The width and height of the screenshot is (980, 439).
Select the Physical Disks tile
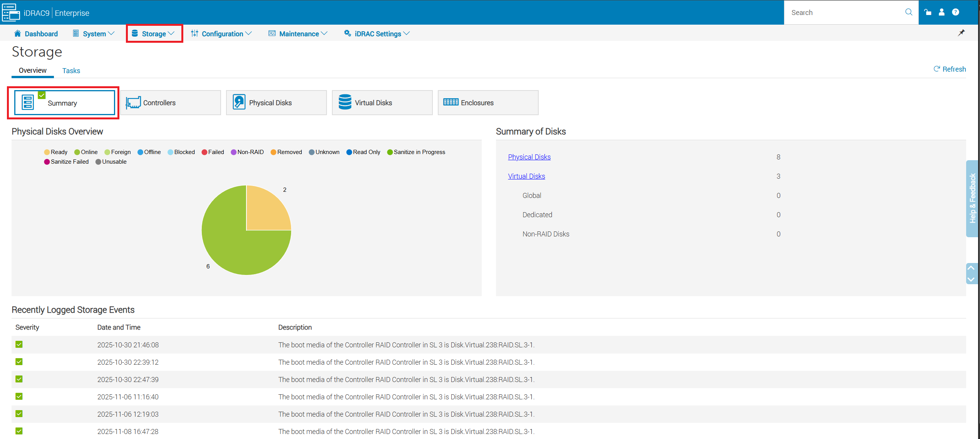pos(276,102)
